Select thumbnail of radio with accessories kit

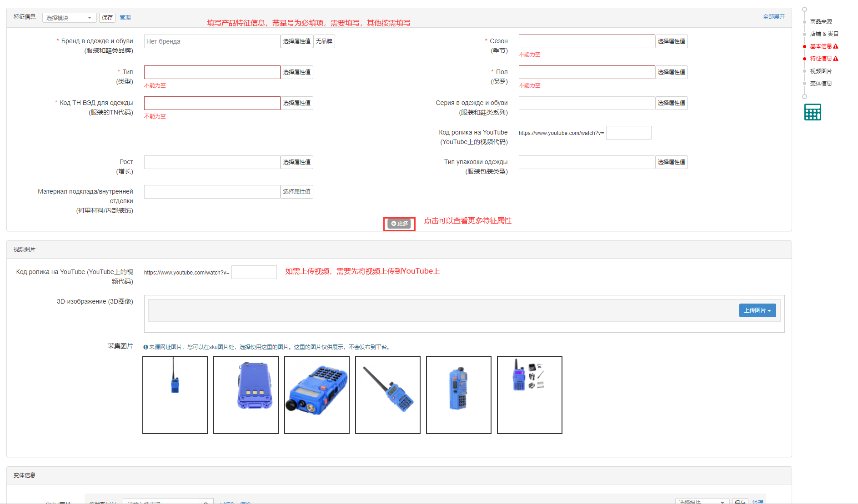[x=530, y=395]
